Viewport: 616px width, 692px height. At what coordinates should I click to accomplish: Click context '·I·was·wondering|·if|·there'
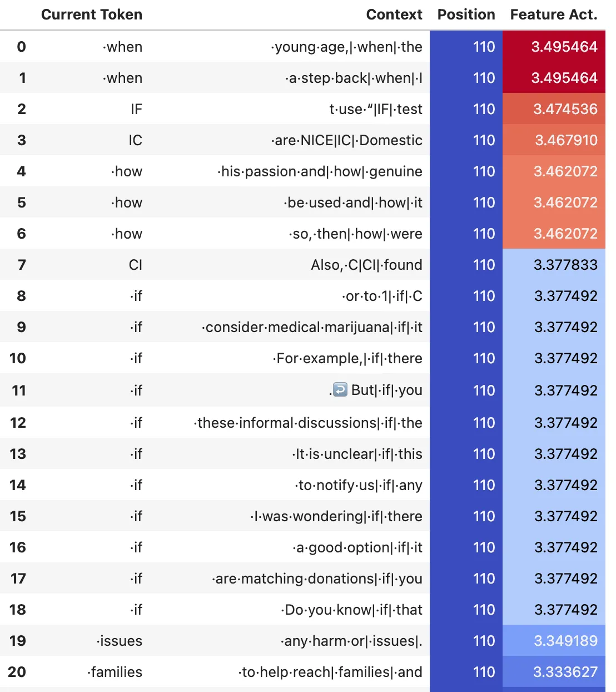click(x=336, y=516)
